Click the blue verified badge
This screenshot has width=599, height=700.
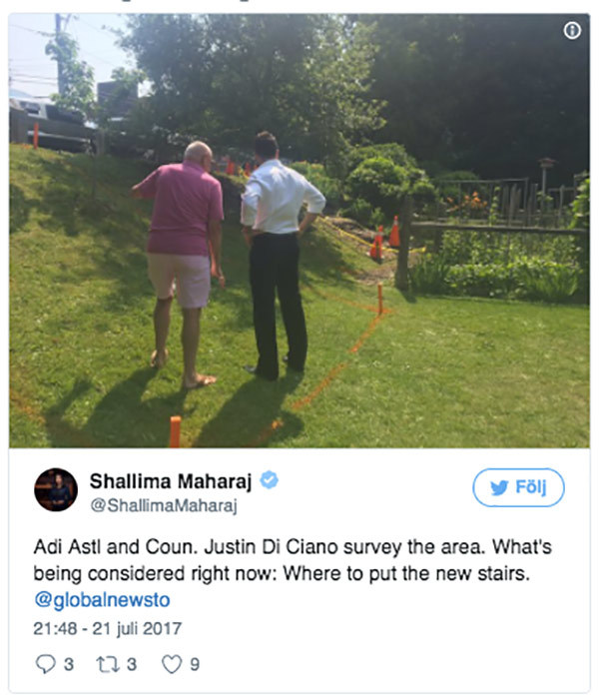[270, 480]
